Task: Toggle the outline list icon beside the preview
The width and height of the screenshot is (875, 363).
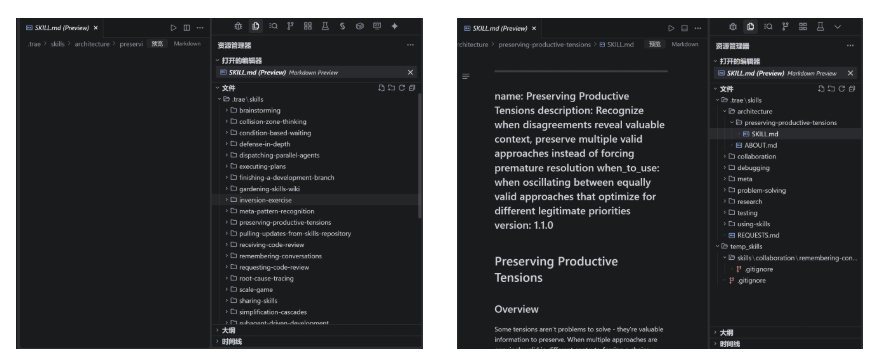Action: coord(465,77)
